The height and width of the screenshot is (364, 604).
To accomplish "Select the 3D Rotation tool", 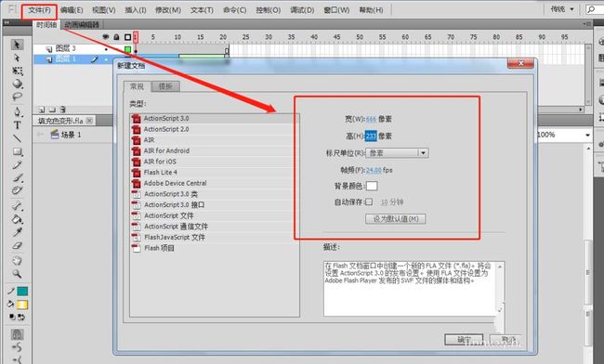I will pyautogui.click(x=17, y=84).
